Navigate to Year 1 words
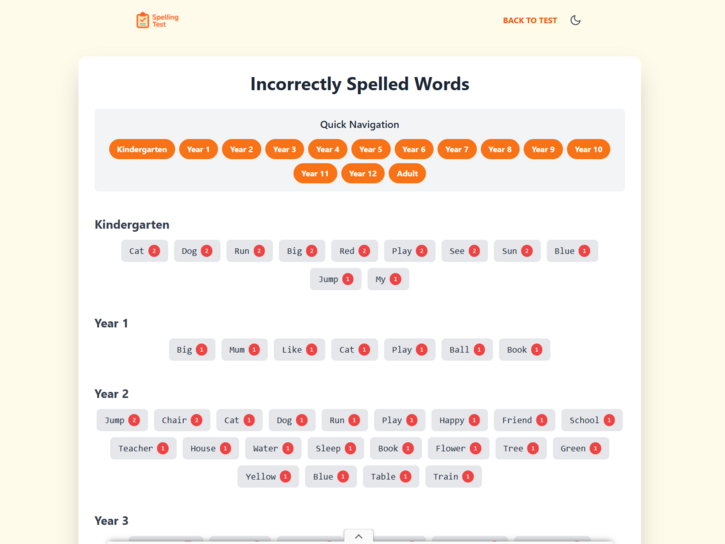This screenshot has width=725, height=544. tap(198, 149)
